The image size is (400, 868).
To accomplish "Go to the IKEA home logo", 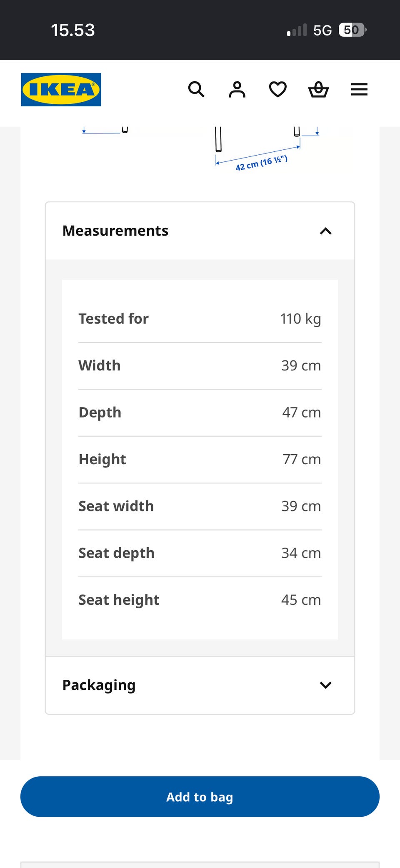I will click(61, 90).
